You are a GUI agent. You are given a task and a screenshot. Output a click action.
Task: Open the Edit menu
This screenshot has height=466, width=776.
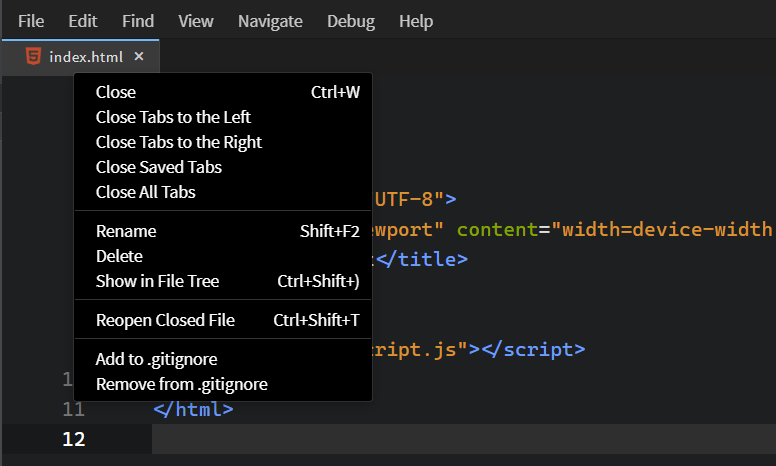(83, 21)
